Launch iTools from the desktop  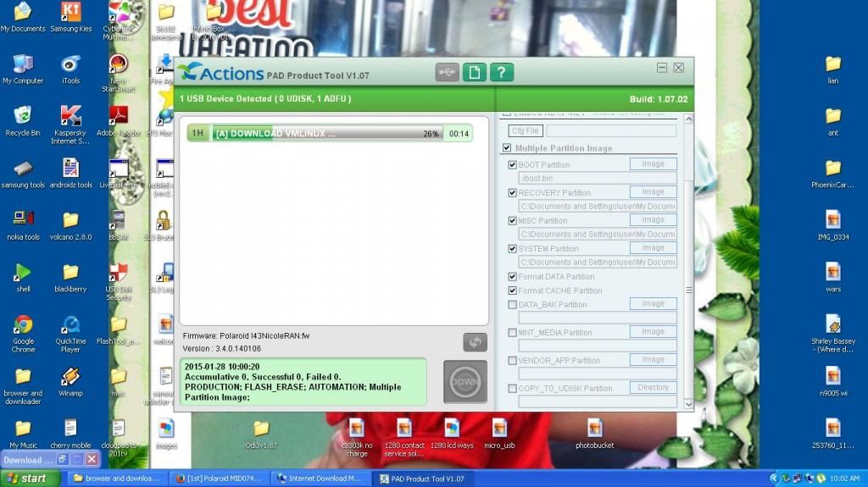pyautogui.click(x=71, y=69)
